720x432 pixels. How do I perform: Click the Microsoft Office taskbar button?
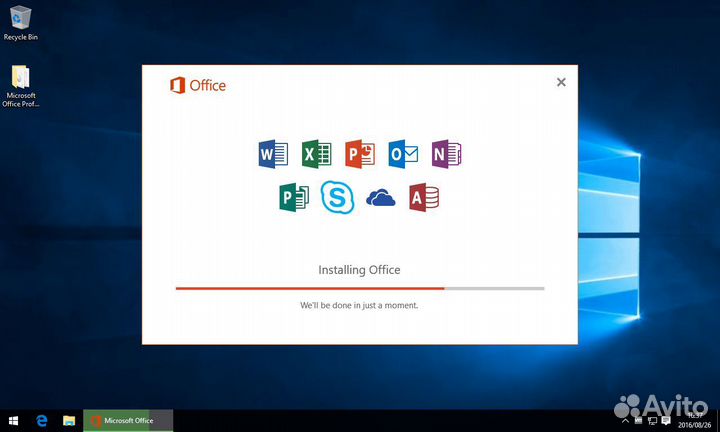pos(128,421)
